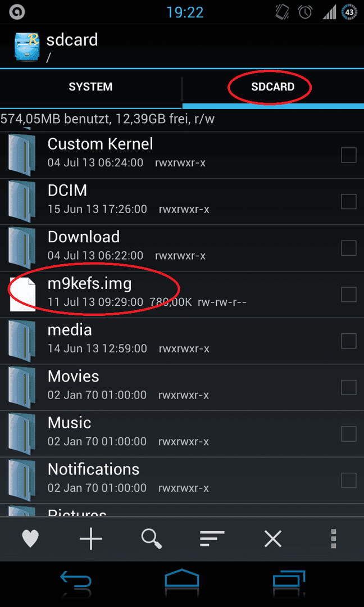Tick the checkbox next to Music
The height and width of the screenshot is (607, 364).
(348, 434)
